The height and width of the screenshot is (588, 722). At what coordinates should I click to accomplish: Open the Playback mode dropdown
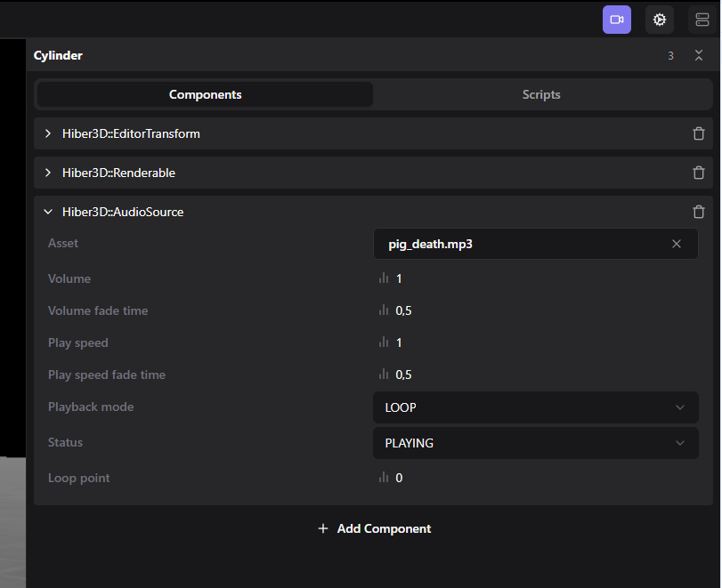tap(535, 407)
